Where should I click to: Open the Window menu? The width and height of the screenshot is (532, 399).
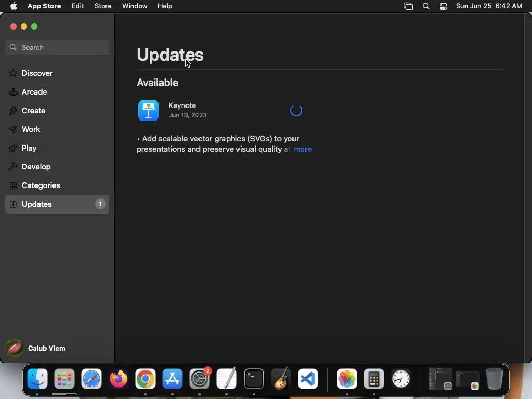pos(135,6)
